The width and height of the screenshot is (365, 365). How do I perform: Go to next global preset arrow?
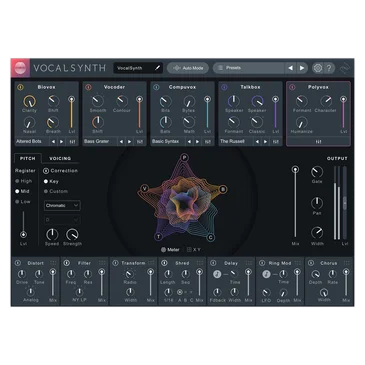pyautogui.click(x=302, y=68)
